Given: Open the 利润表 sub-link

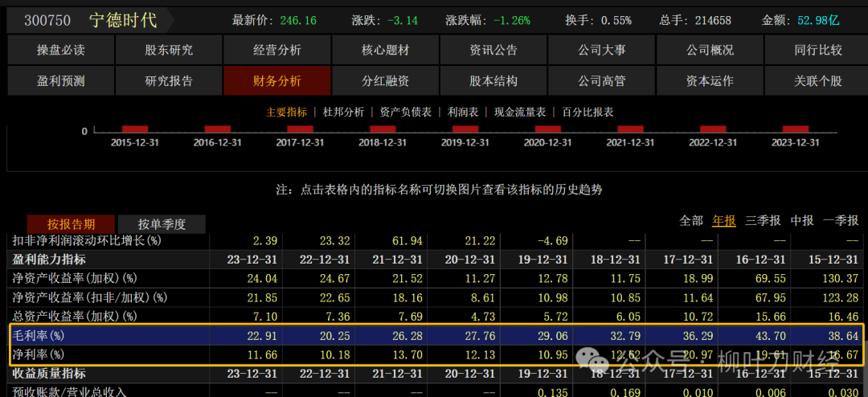Looking at the screenshot, I should tap(463, 112).
